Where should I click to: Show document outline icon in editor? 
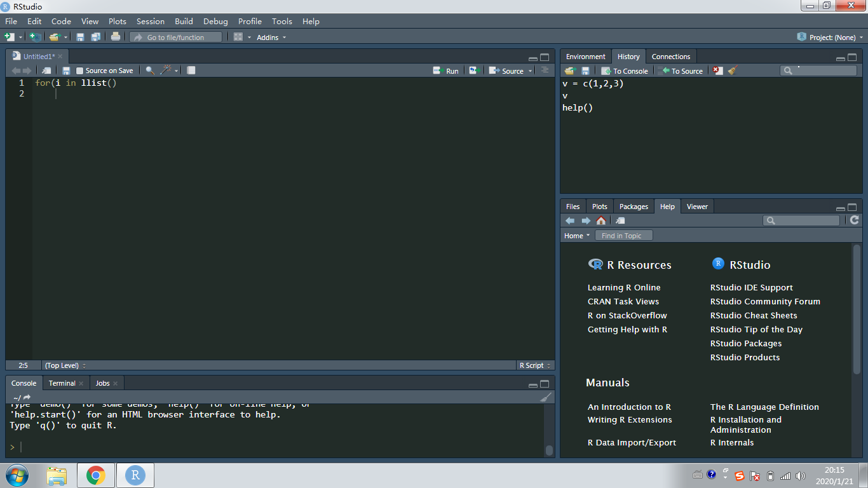[545, 71]
